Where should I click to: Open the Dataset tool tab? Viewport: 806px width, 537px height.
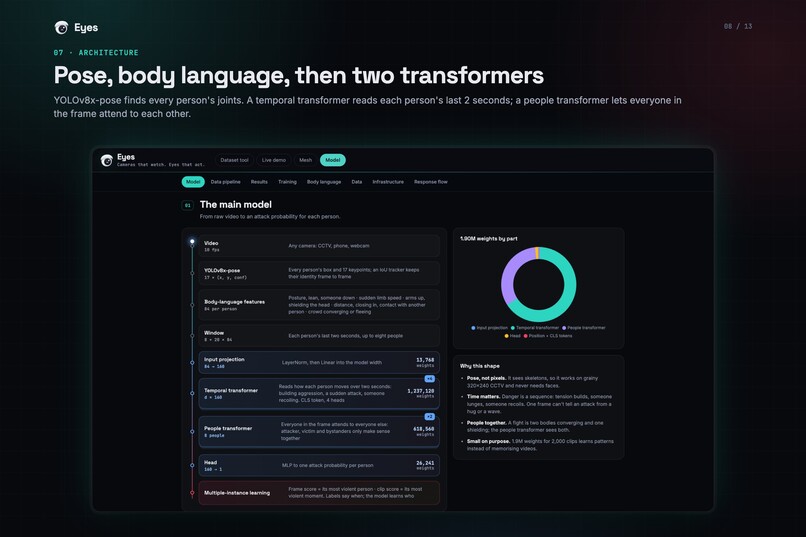(x=234, y=160)
